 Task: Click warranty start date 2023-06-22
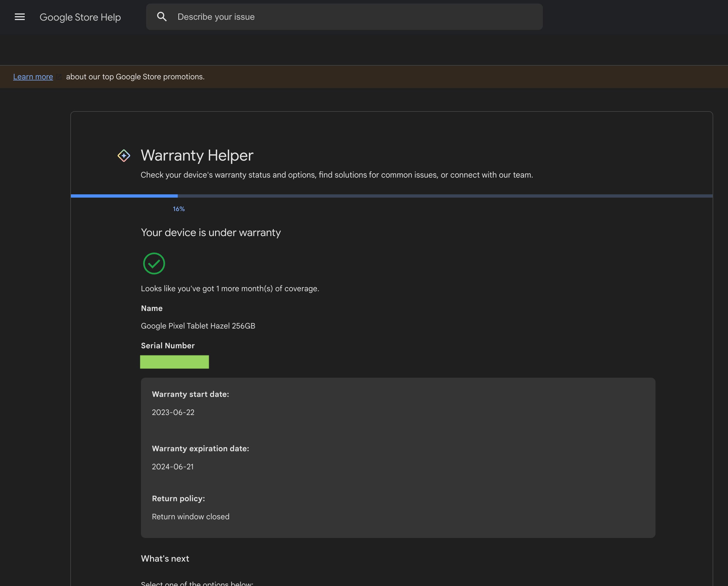coord(173,412)
